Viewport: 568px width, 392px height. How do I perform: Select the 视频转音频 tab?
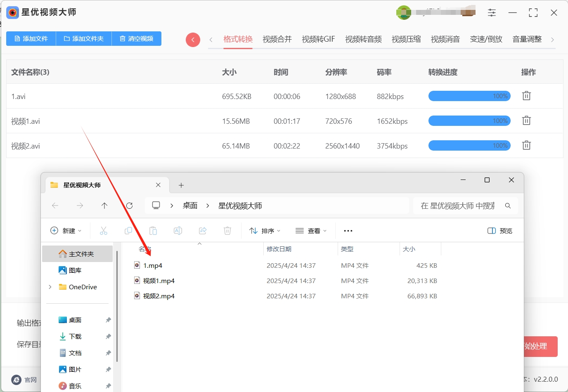(363, 39)
